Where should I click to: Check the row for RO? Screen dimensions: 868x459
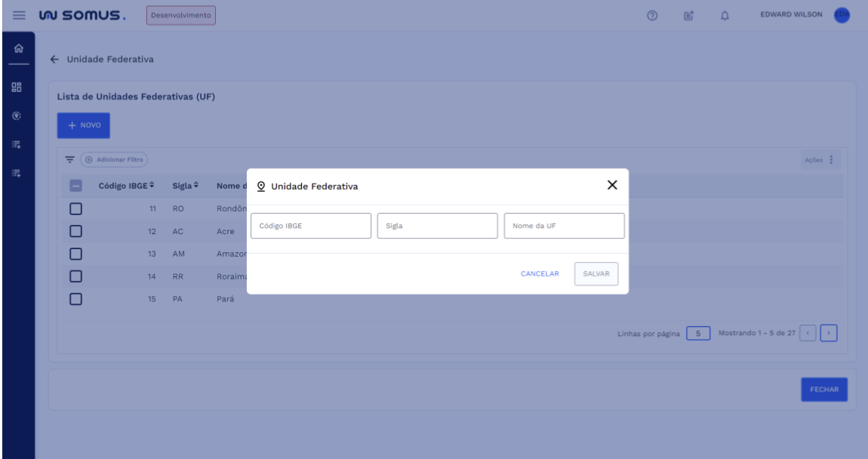tap(75, 208)
